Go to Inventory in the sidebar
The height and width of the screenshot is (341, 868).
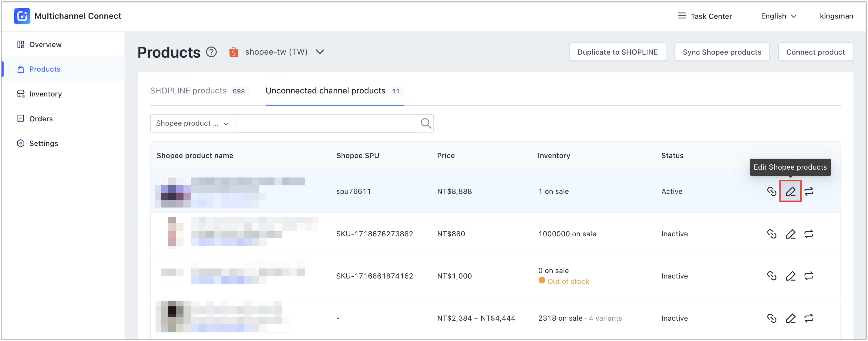coord(63,94)
